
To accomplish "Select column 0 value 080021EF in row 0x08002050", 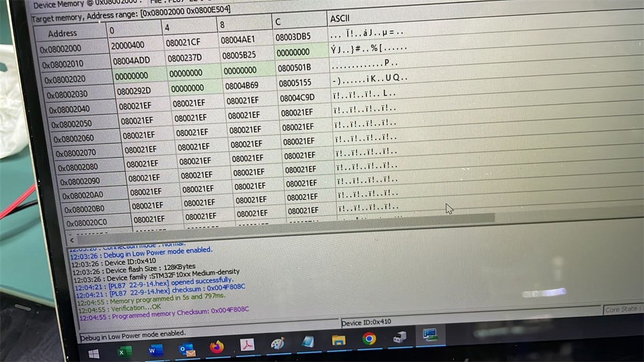I will (137, 121).
